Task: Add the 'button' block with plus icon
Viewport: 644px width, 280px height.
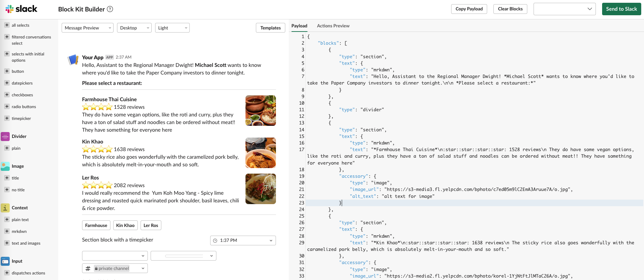Action: pos(7,71)
